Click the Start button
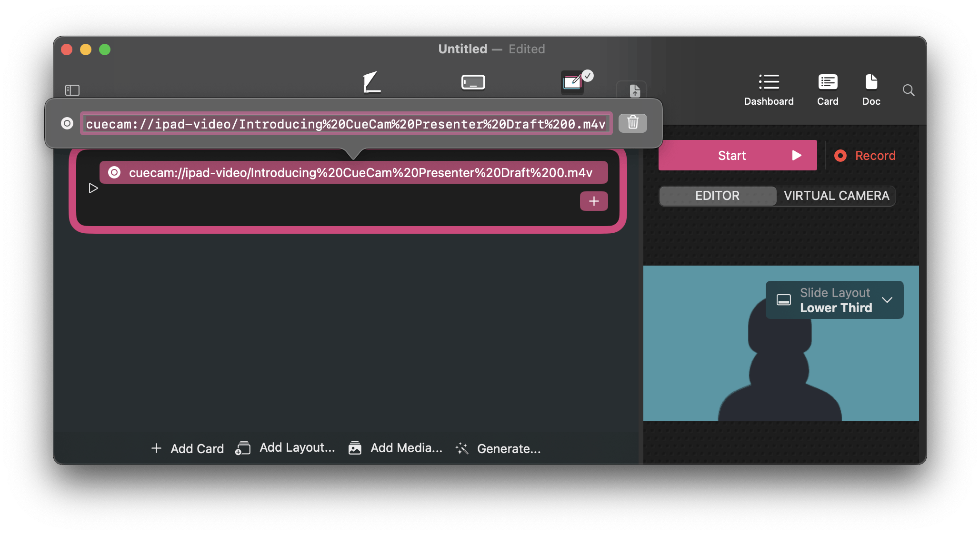This screenshot has width=980, height=535. 738,155
